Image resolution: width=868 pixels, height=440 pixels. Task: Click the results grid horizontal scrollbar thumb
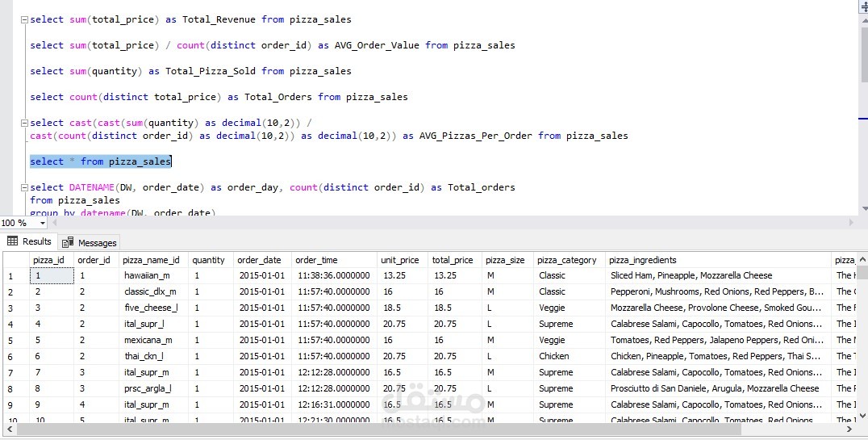click(378, 430)
